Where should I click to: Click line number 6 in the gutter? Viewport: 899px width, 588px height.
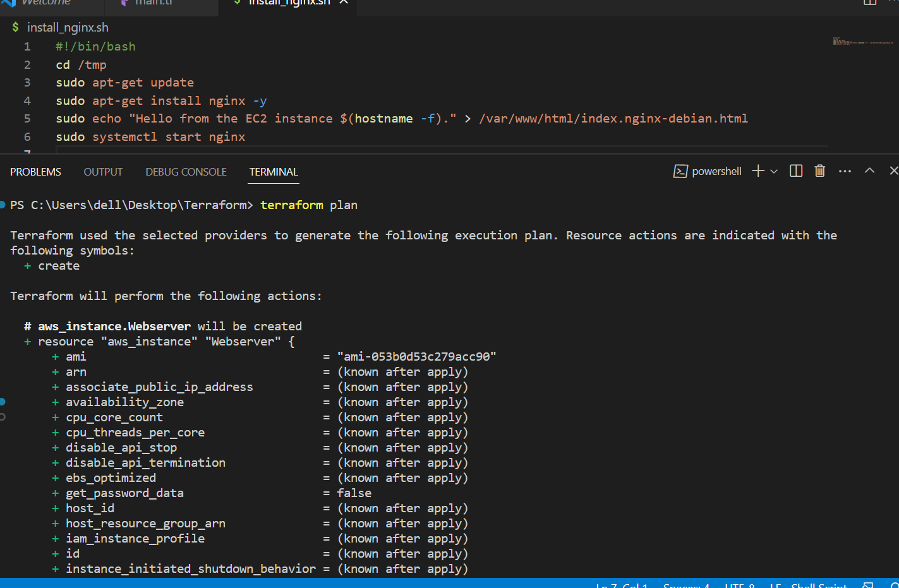[x=27, y=136]
